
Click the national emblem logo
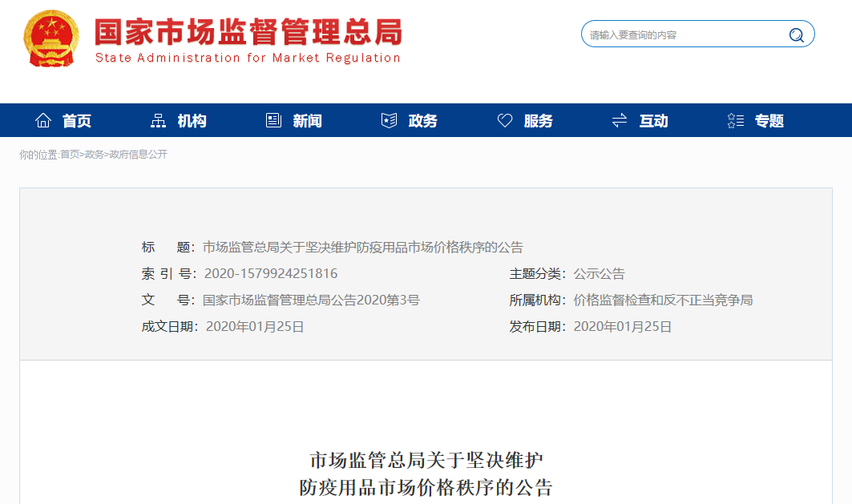[51, 38]
